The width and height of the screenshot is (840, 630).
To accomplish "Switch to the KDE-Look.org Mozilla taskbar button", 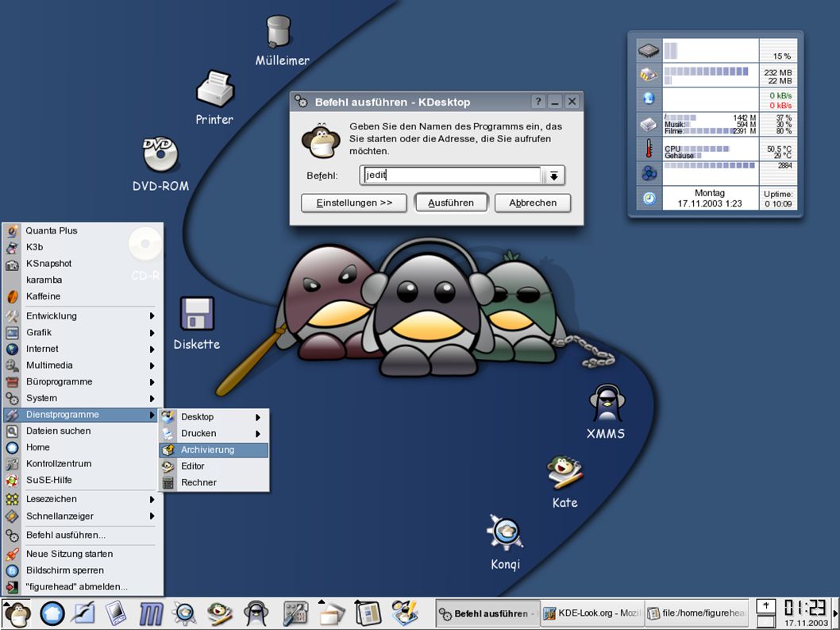I will point(591,613).
